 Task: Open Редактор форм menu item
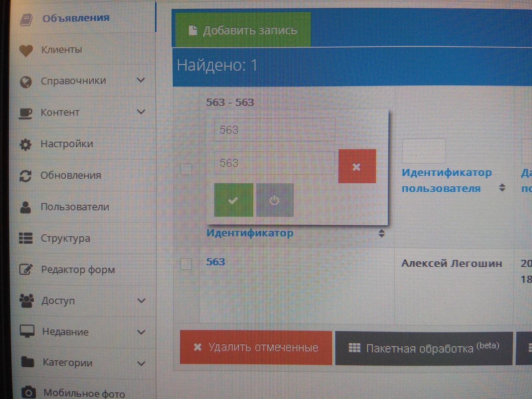pos(78,269)
